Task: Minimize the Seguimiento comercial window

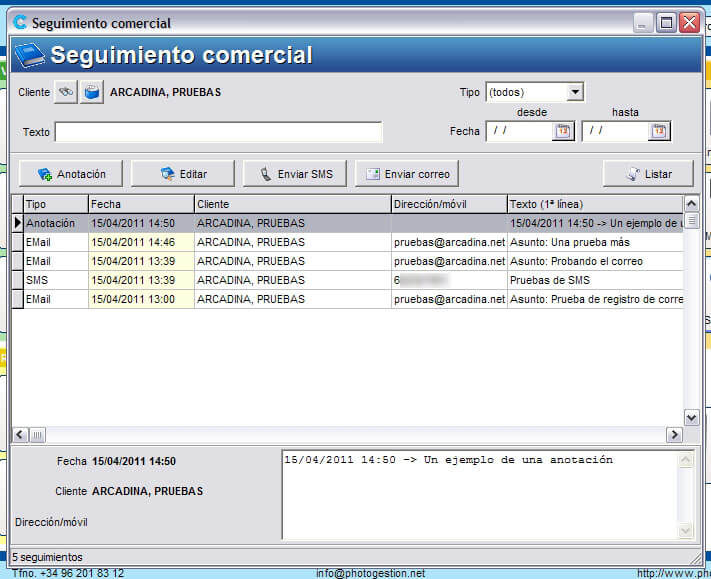Action: pyautogui.click(x=643, y=23)
